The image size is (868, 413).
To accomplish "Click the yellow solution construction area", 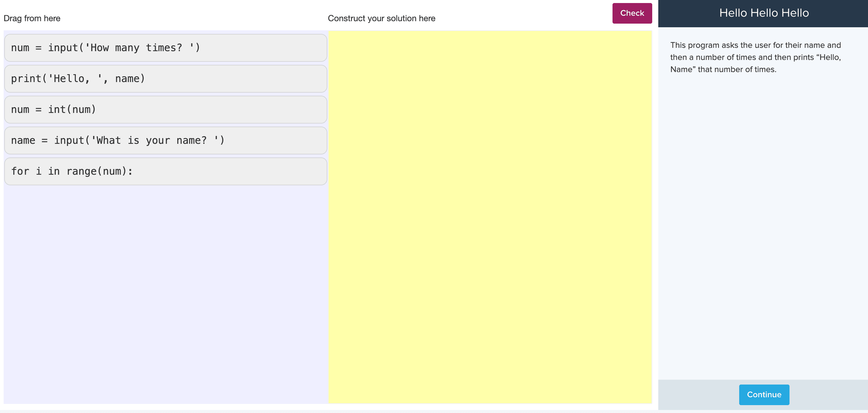I will click(490, 217).
